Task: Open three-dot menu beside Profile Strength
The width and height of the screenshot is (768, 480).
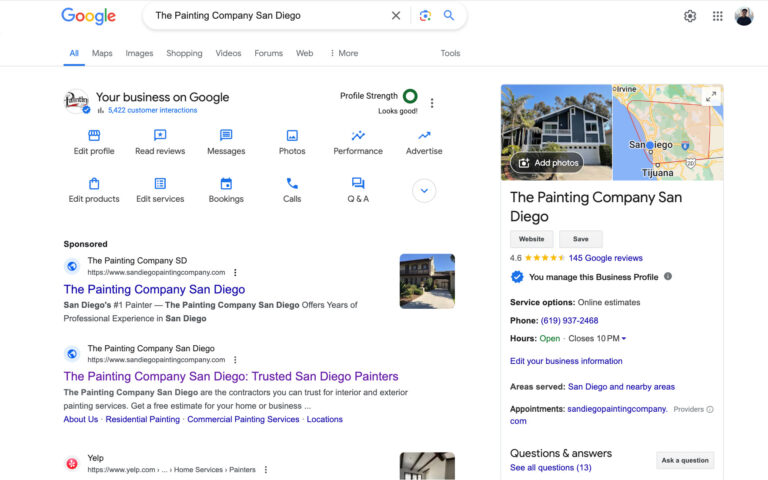Action: (432, 103)
